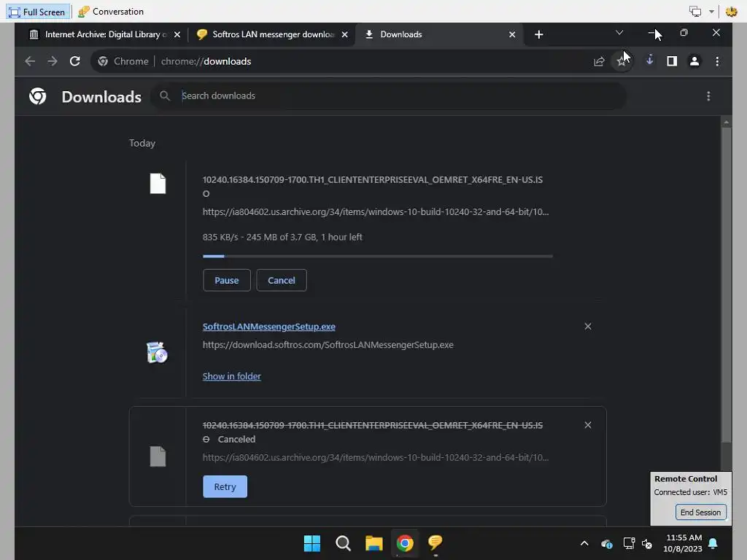Cancel the ISO download in progress
This screenshot has height=560, width=747.
point(281,280)
